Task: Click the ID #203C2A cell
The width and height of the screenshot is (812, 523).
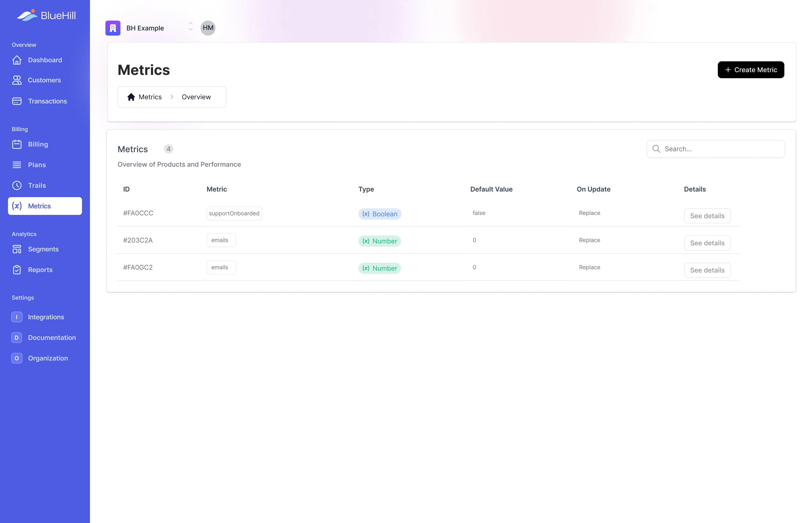Action: [x=138, y=240]
